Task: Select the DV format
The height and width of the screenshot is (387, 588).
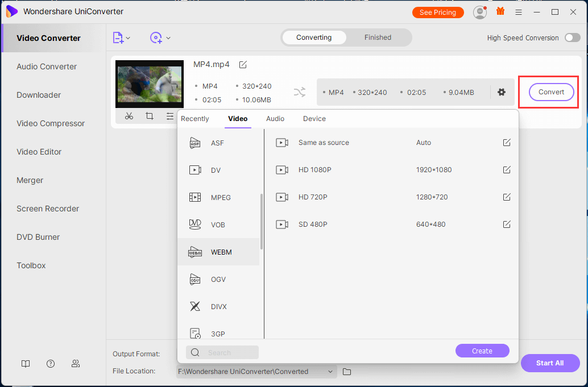Action: pos(218,170)
